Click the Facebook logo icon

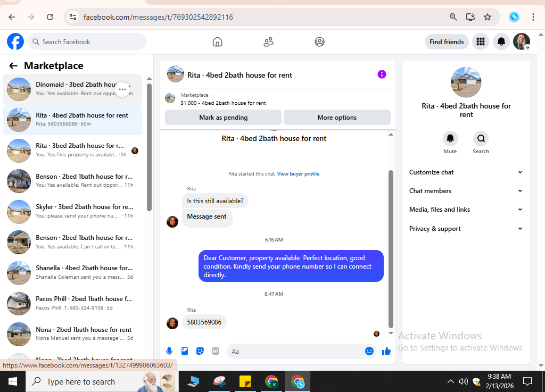[x=15, y=41]
